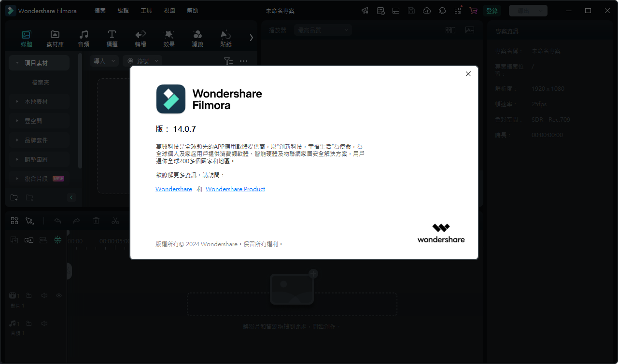Click the redo arrow in timeline toolbar
The height and width of the screenshot is (364, 618).
pyautogui.click(x=76, y=221)
